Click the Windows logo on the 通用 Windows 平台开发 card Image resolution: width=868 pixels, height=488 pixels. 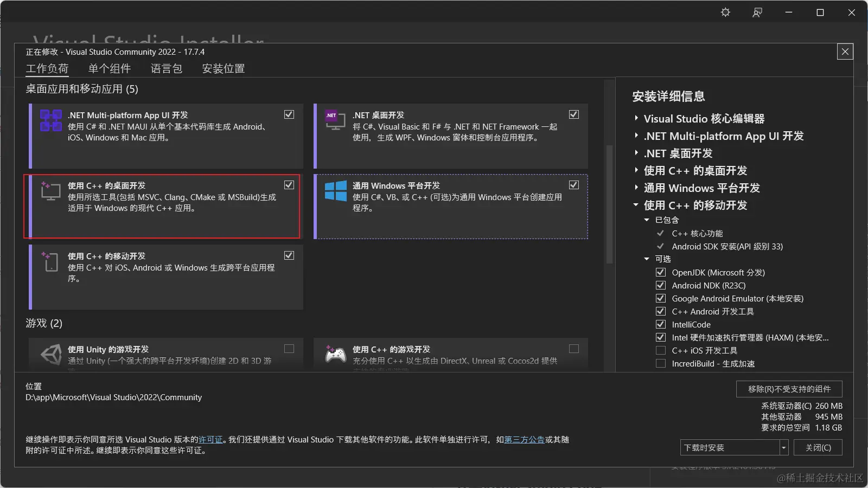[335, 191]
